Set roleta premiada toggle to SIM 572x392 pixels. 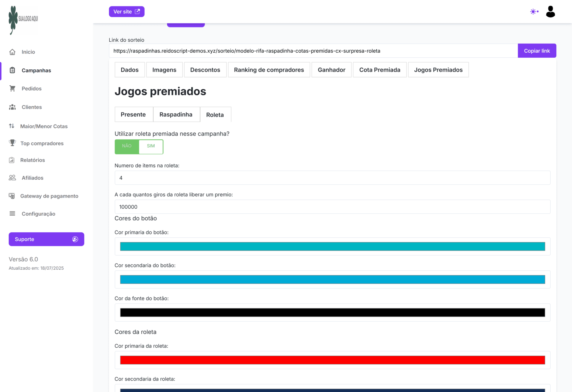click(x=151, y=146)
